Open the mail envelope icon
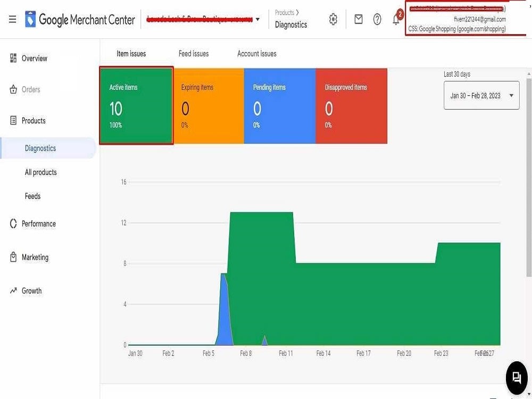The height and width of the screenshot is (399, 532). [358, 19]
